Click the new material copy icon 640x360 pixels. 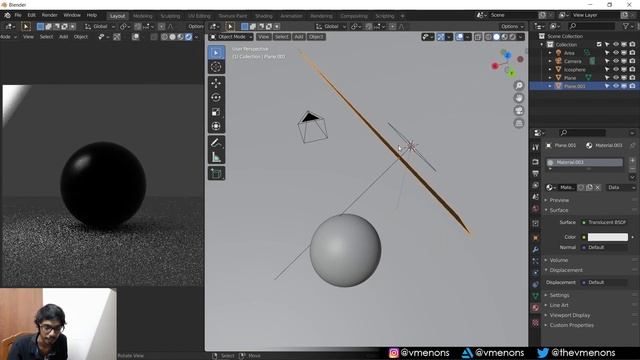(589, 187)
